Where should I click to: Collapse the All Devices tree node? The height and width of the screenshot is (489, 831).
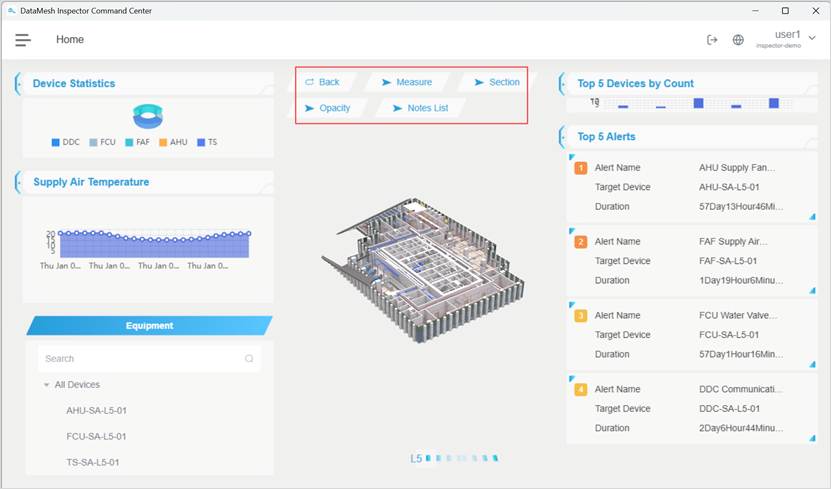[x=46, y=385]
